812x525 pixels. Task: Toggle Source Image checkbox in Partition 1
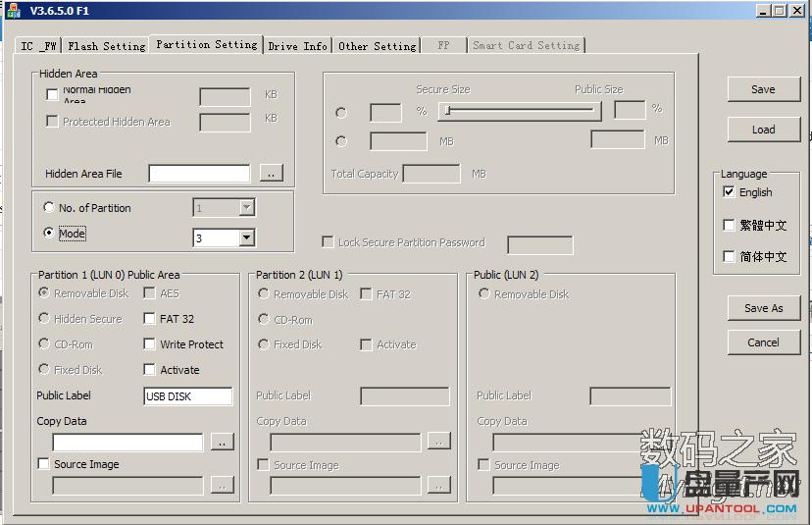pyautogui.click(x=43, y=464)
